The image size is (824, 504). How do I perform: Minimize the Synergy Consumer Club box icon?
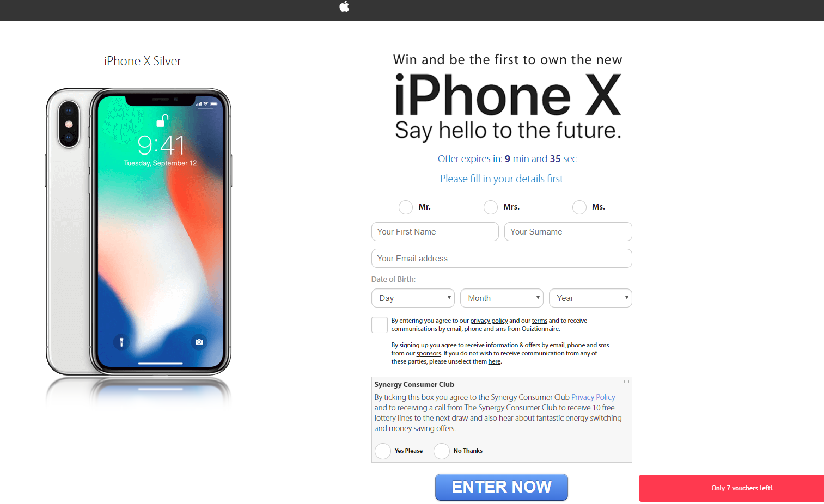(x=626, y=382)
